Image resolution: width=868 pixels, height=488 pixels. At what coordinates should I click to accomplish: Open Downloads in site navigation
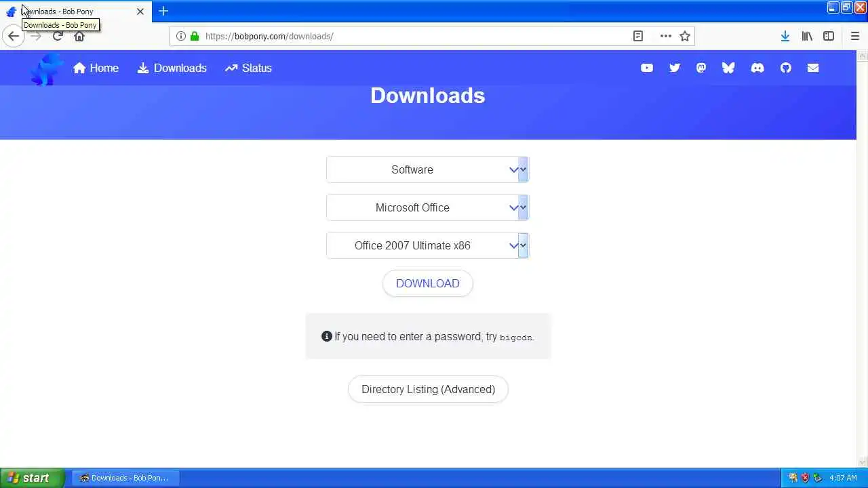tap(172, 68)
